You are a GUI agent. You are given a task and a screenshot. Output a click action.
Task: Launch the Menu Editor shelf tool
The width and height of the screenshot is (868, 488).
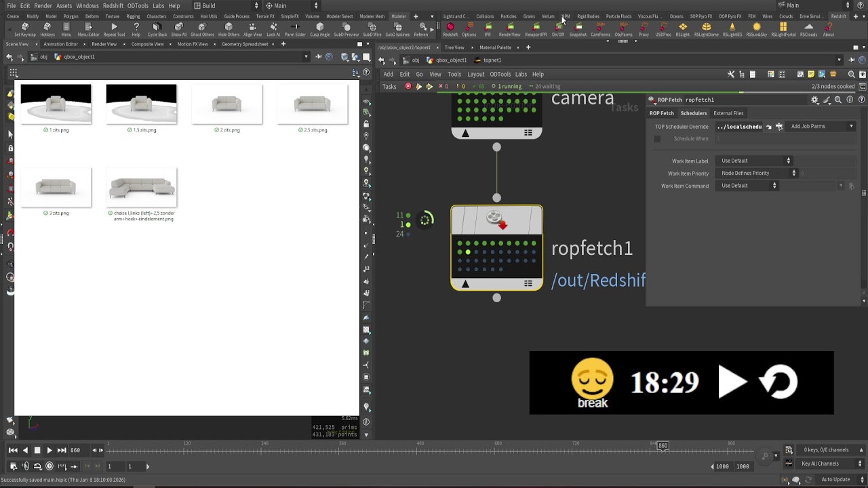pos(88,30)
